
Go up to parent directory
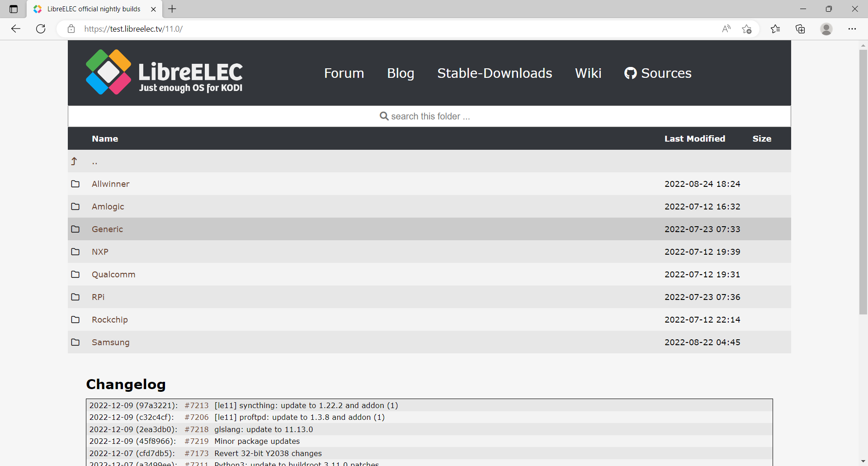(94, 162)
